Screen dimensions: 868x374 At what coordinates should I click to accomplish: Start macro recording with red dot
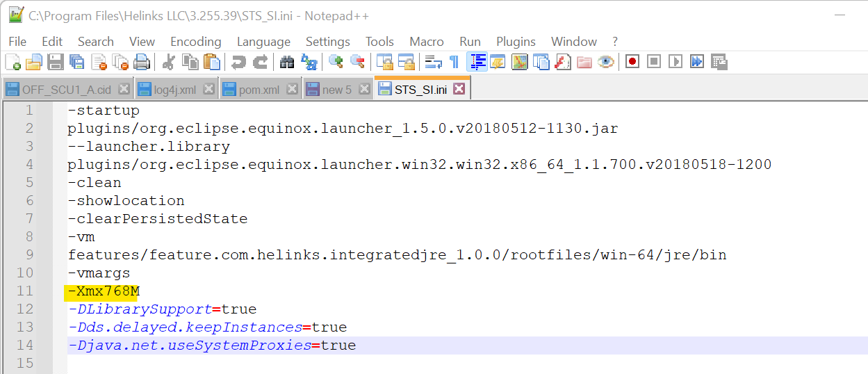click(632, 62)
